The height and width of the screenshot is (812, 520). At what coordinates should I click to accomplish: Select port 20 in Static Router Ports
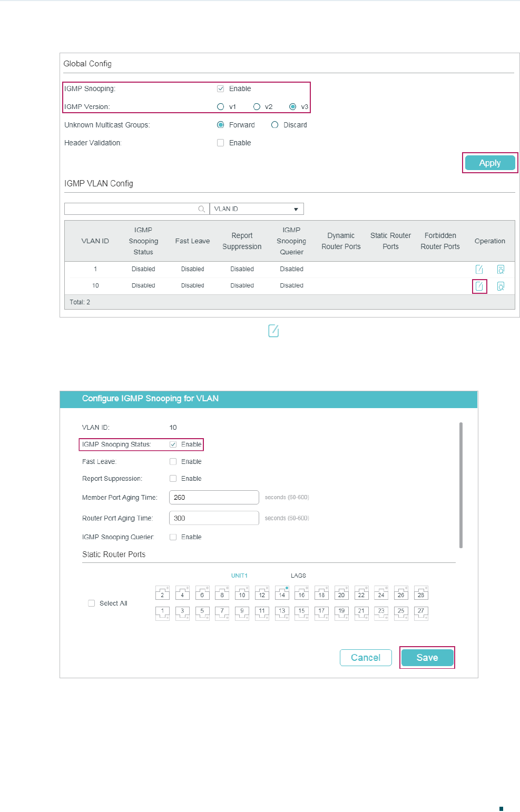341,593
